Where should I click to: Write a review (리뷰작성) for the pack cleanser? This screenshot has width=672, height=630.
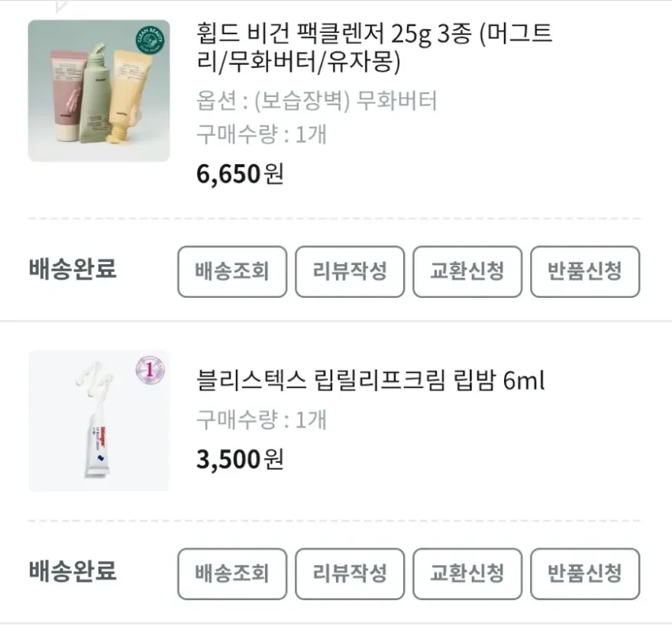click(350, 272)
